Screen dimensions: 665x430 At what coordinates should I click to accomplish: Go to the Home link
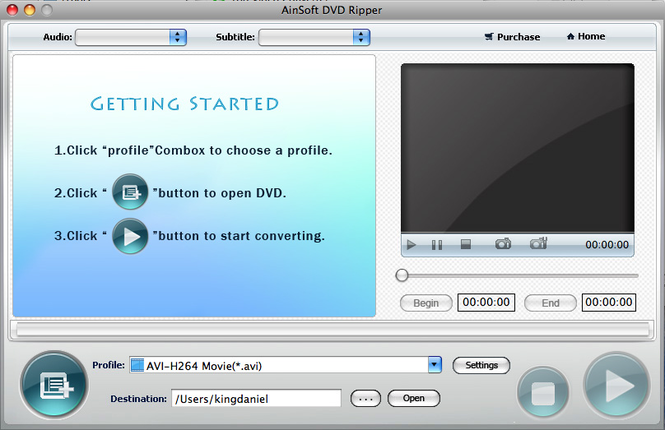(x=586, y=36)
